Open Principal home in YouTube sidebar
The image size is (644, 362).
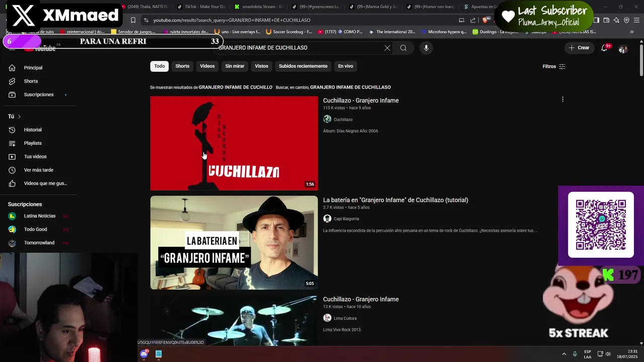pyautogui.click(x=33, y=68)
